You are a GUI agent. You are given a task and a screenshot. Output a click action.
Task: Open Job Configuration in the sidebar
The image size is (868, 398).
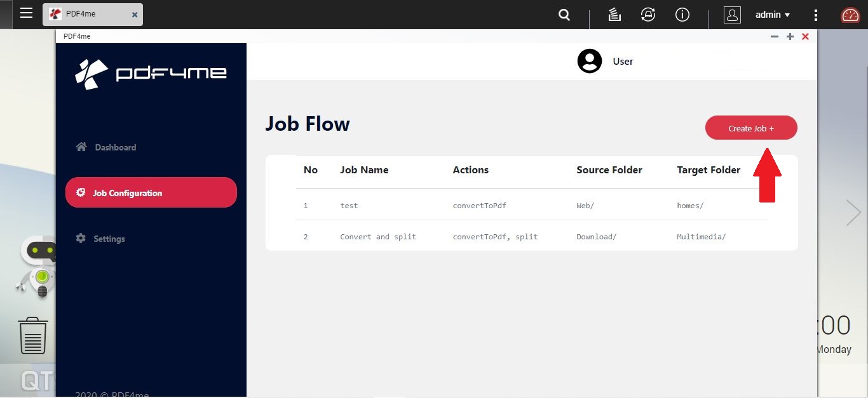click(151, 192)
